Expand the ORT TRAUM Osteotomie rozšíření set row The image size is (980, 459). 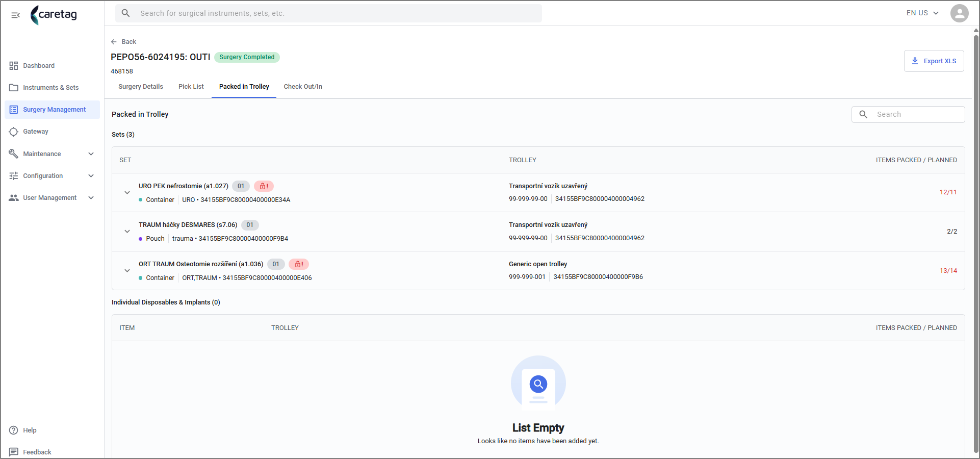[x=127, y=271]
